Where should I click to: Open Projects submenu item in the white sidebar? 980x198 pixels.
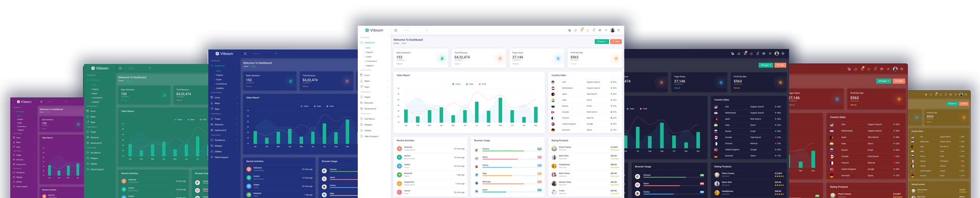[369, 52]
